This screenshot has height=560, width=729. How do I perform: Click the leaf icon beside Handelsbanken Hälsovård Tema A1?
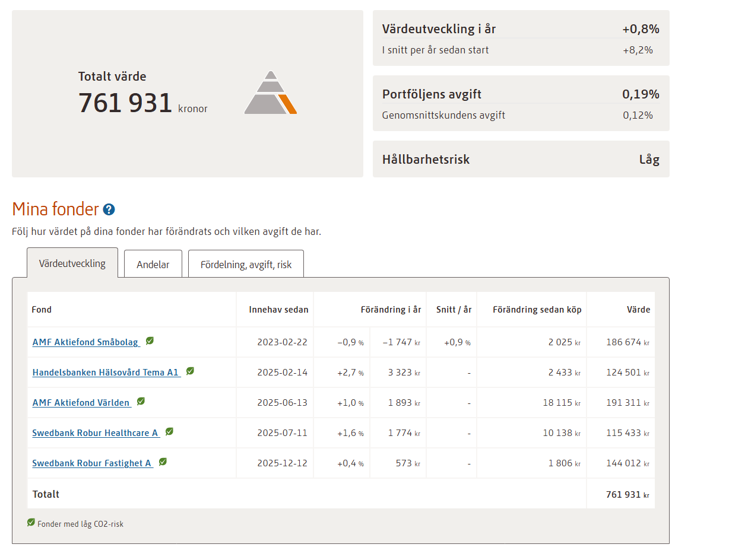(190, 371)
